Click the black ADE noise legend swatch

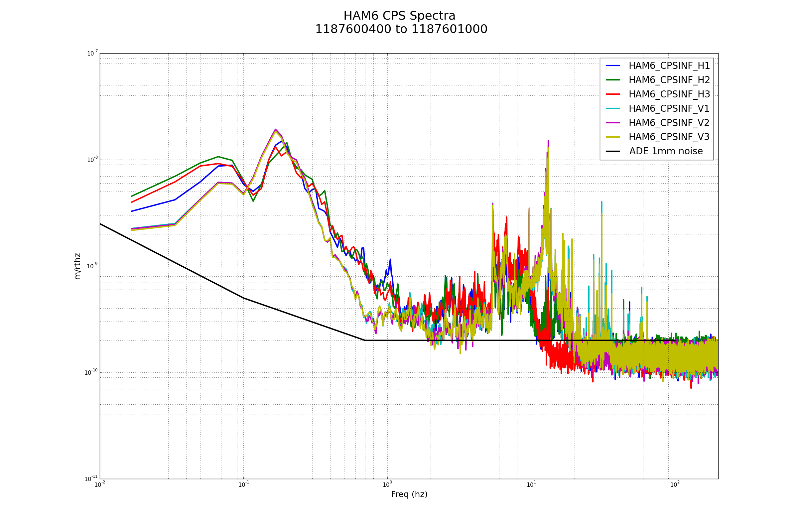[x=613, y=151]
